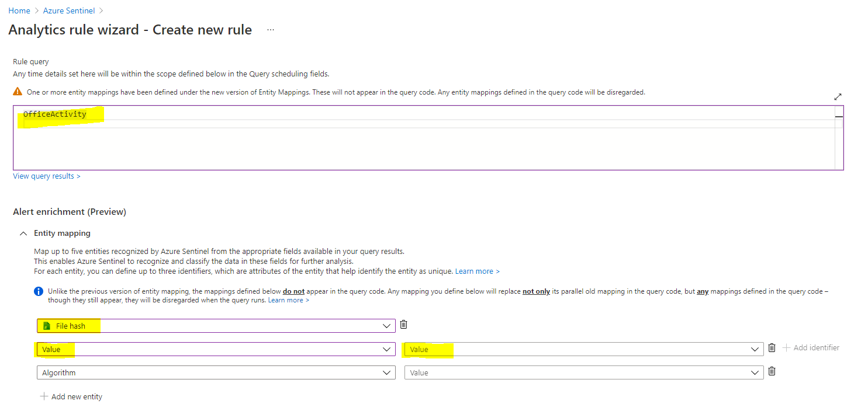Open the Algorithm identifier dropdown
This screenshot has width=868, height=411.
tap(386, 372)
